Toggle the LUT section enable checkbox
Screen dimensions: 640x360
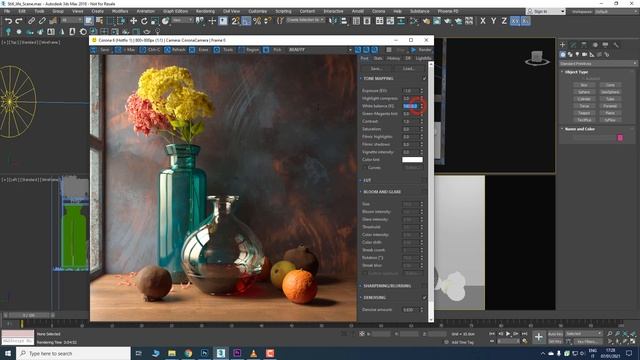(424, 180)
